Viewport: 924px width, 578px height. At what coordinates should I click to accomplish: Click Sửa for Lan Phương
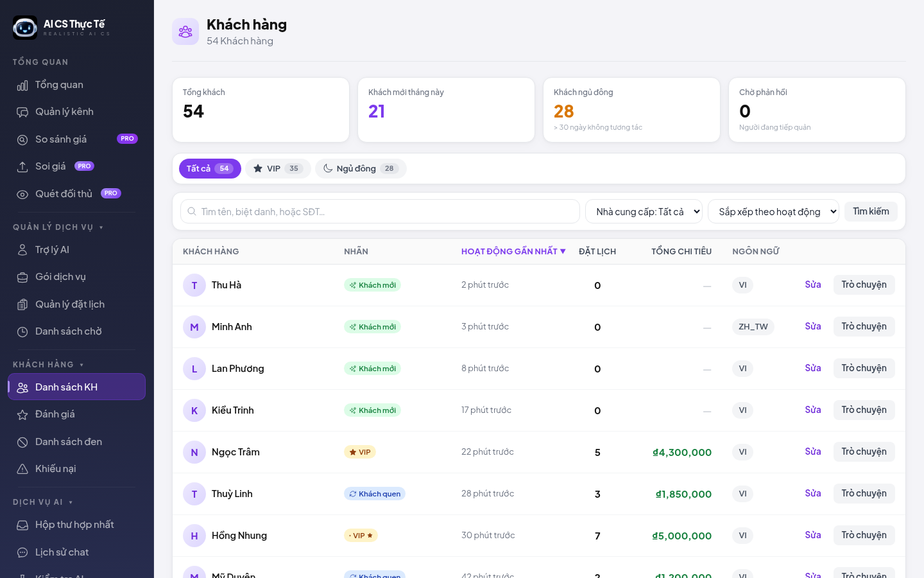click(x=813, y=368)
